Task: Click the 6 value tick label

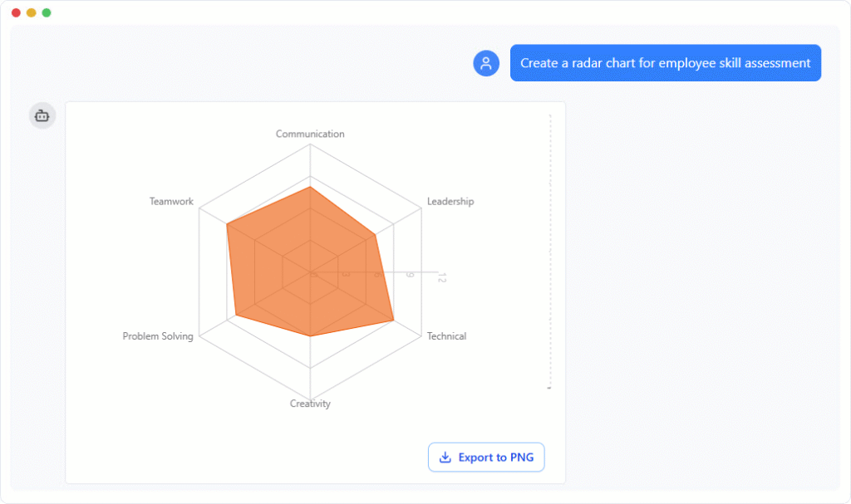Action: 377,274
